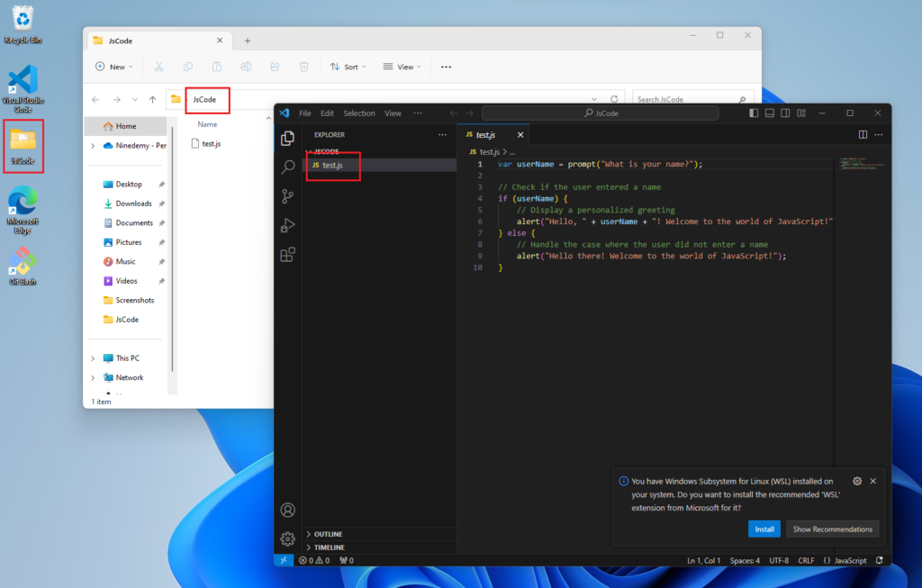Open the WSL notification gear settings
Image resolution: width=922 pixels, height=588 pixels.
click(x=857, y=481)
